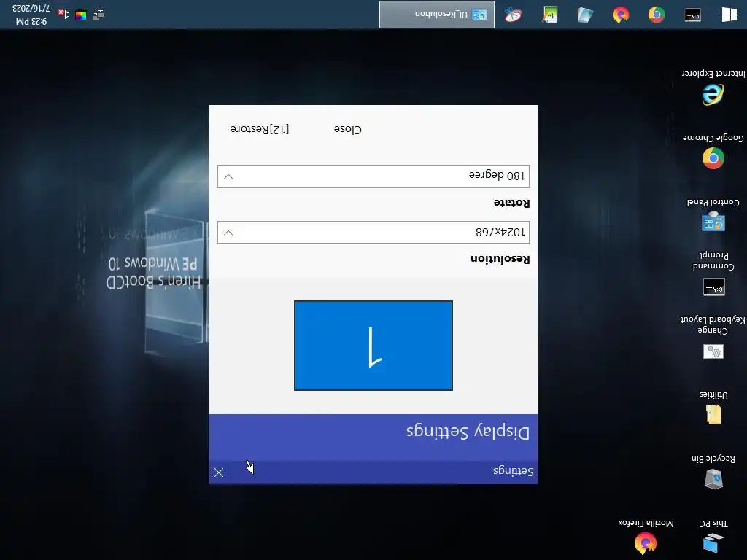747x560 pixels.
Task: Open the Resolution dropdown showing 1024x768
Action: coord(373,233)
